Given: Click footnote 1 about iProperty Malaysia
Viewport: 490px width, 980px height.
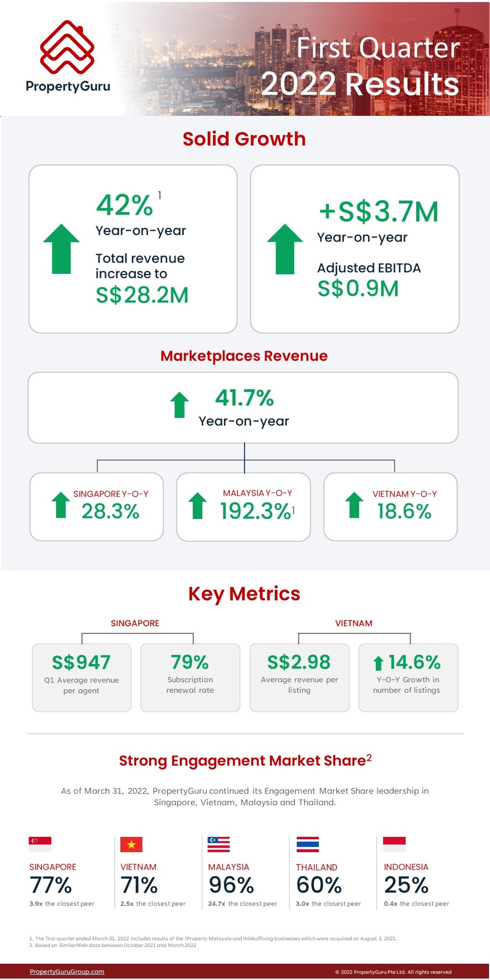Looking at the screenshot, I should (x=213, y=938).
